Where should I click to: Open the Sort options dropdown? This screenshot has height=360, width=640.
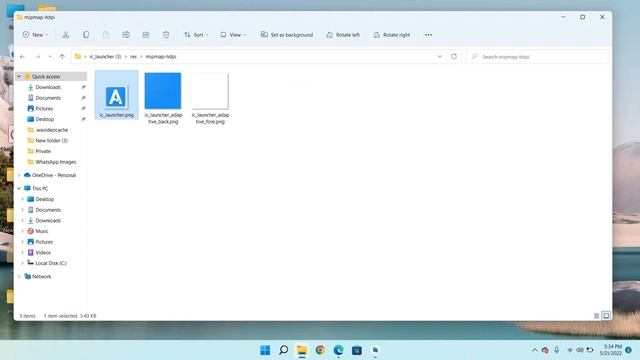[196, 35]
